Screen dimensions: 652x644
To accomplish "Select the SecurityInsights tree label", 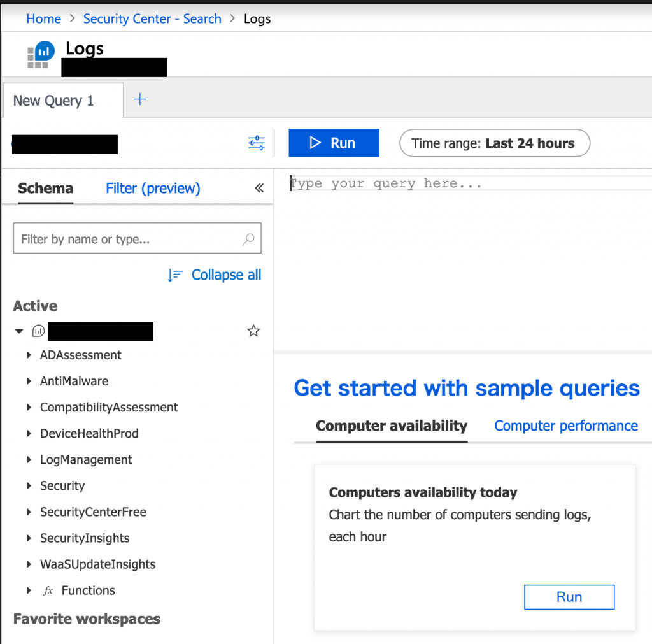I will (x=85, y=538).
